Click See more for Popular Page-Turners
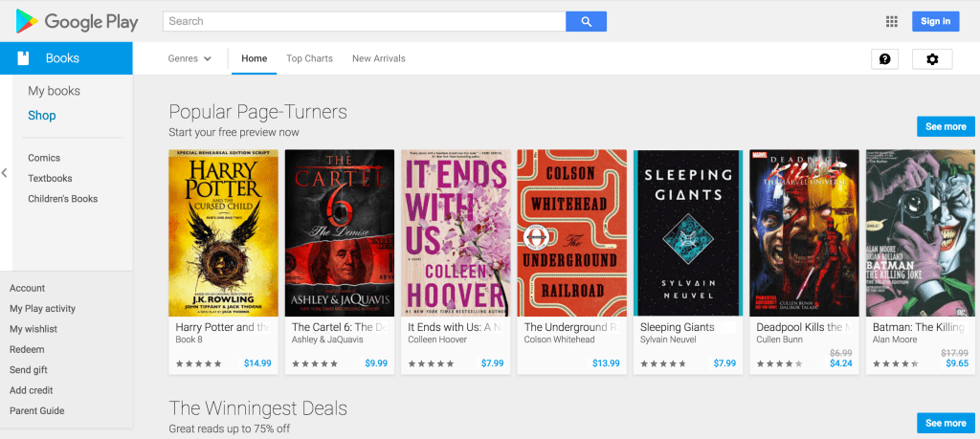The image size is (980, 439). pos(945,126)
